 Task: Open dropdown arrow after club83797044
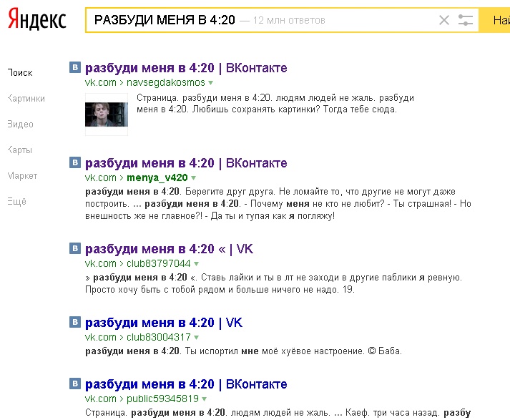click(x=196, y=264)
